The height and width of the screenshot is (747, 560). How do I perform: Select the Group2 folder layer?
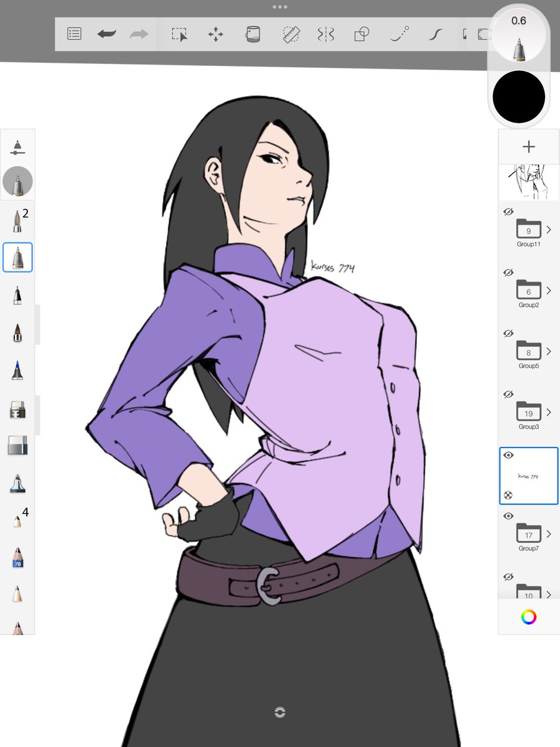click(x=529, y=291)
